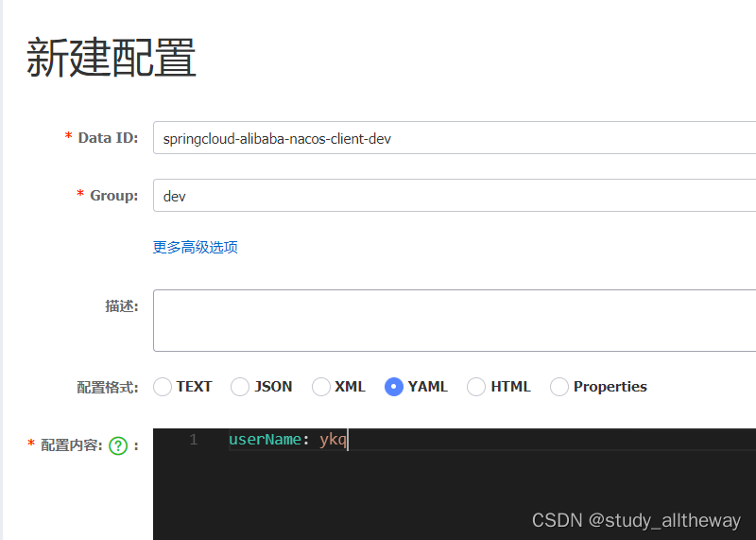Click line number 1 in the editor gutter
The width and height of the screenshot is (756, 540).
coord(194,440)
